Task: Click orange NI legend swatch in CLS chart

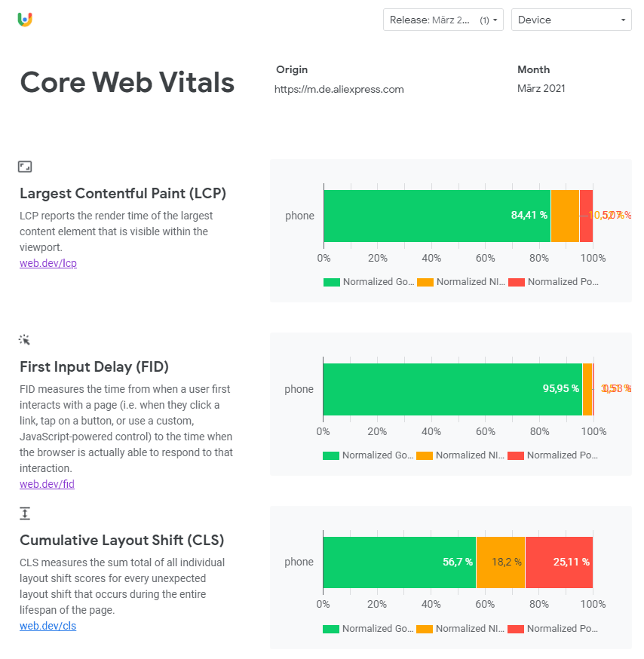Action: (x=425, y=629)
